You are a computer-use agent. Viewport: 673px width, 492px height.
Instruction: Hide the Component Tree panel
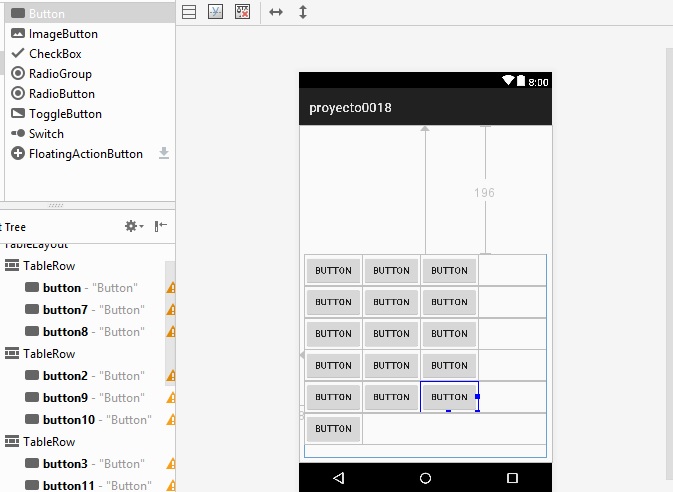(x=161, y=227)
